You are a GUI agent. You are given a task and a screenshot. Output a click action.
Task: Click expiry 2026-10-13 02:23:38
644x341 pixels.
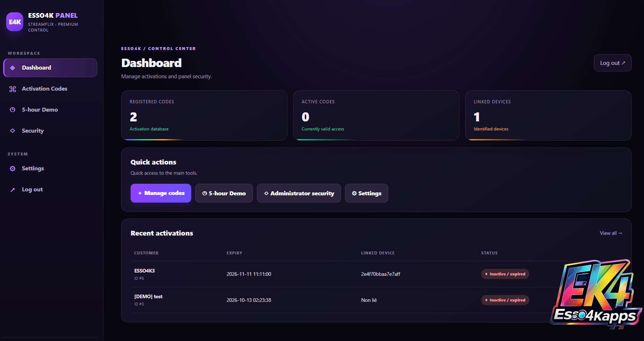(249, 300)
